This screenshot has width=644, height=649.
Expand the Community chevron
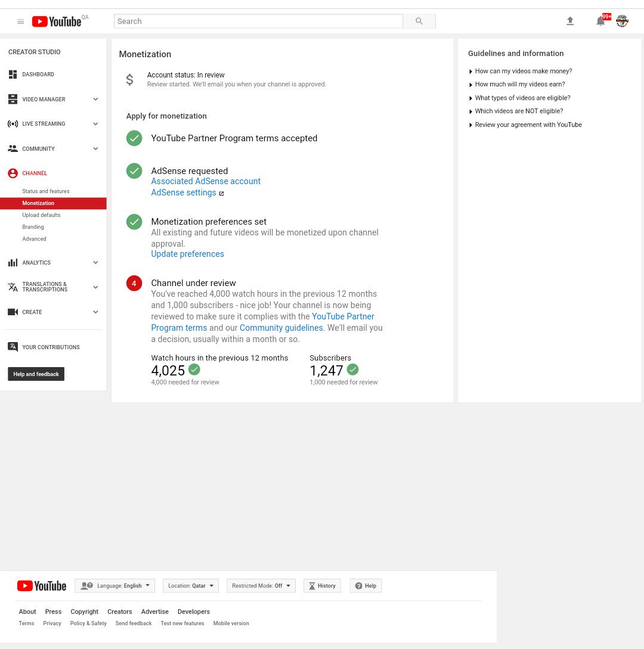click(95, 148)
